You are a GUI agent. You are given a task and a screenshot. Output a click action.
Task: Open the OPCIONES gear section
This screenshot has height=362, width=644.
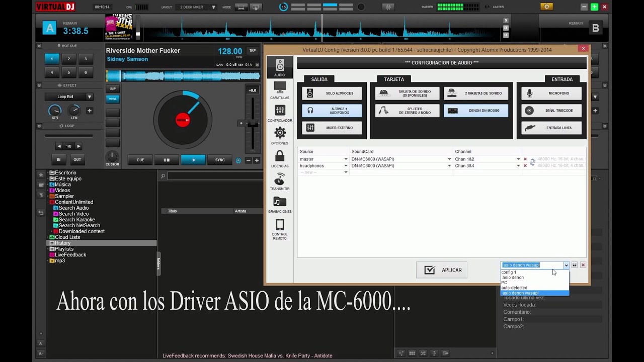(280, 136)
